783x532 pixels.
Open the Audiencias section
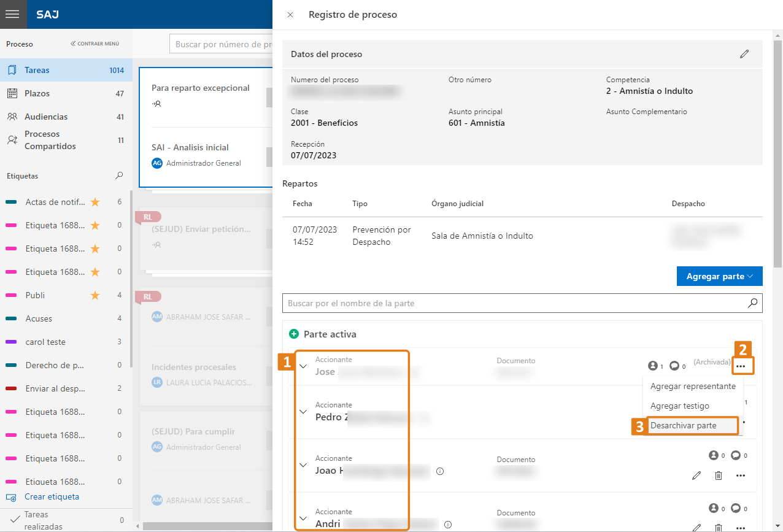tap(66, 117)
